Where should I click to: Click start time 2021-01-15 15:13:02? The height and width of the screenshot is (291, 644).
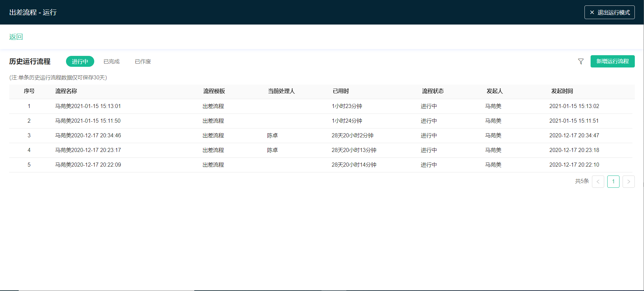pyautogui.click(x=574, y=106)
